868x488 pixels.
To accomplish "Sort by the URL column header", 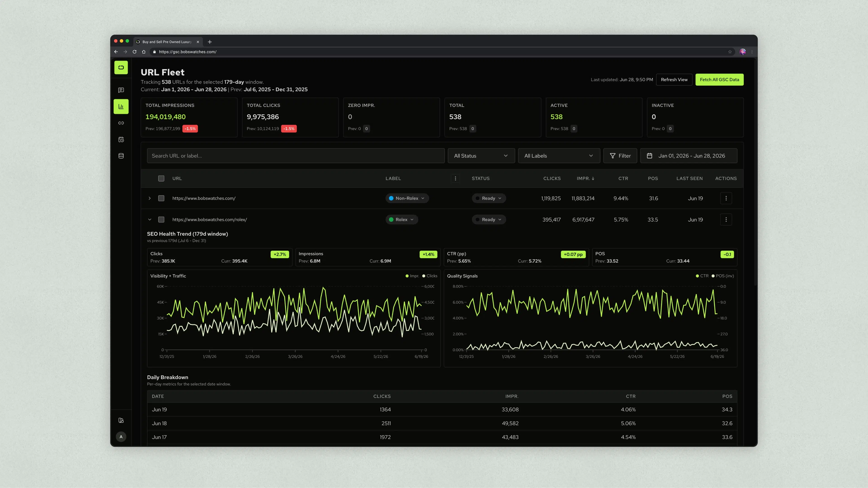I will click(177, 178).
